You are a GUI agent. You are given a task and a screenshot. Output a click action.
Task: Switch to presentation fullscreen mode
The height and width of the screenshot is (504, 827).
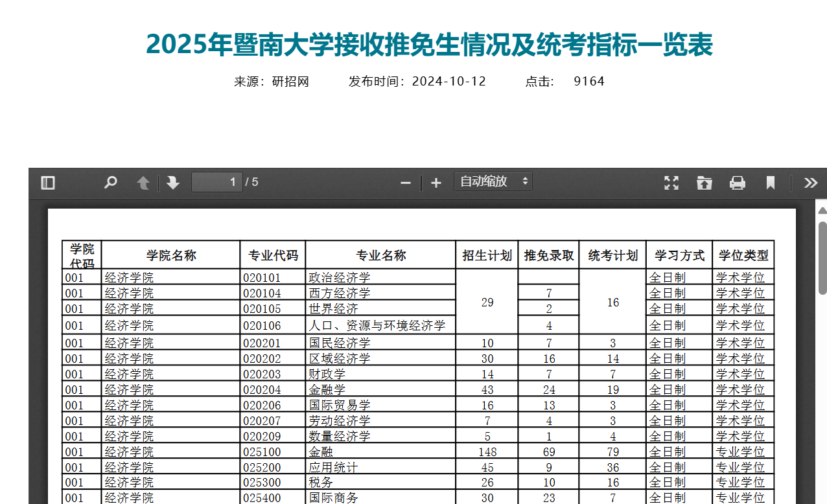click(x=671, y=183)
